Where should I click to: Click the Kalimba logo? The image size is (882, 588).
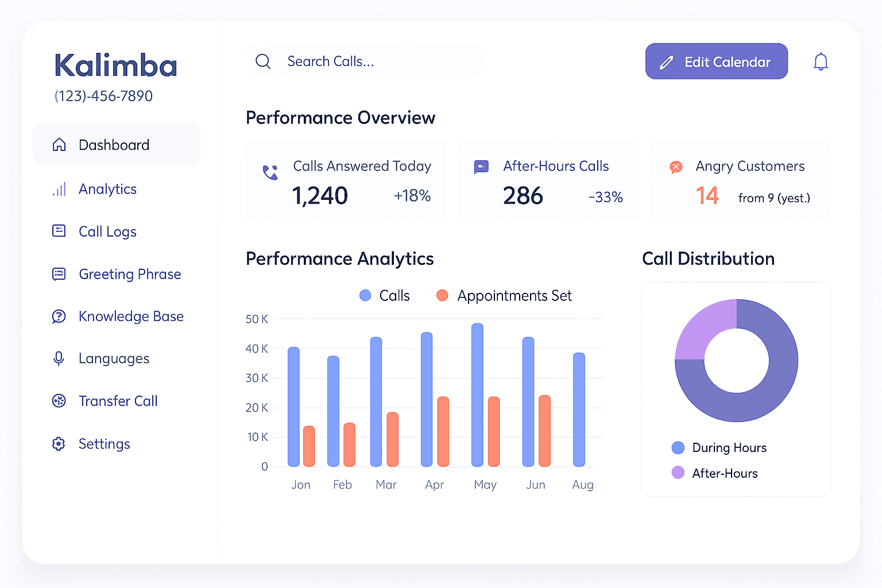pos(116,65)
